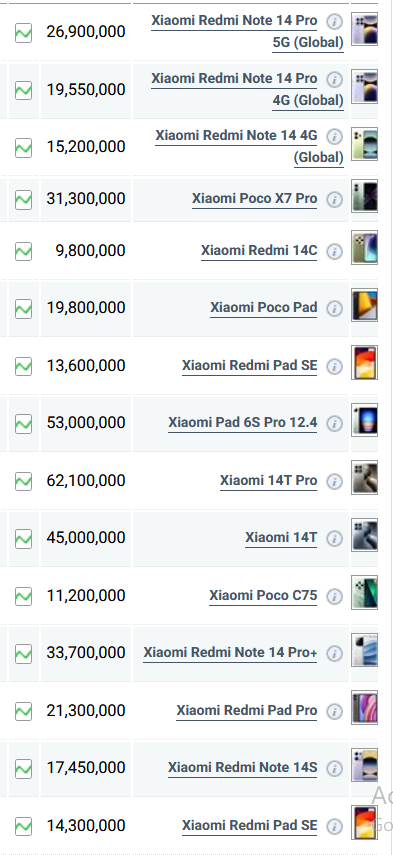Viewport: 393px width, 855px height.
Task: Show price chart for Xiaomi 14T Pro
Action: [x=23, y=481]
